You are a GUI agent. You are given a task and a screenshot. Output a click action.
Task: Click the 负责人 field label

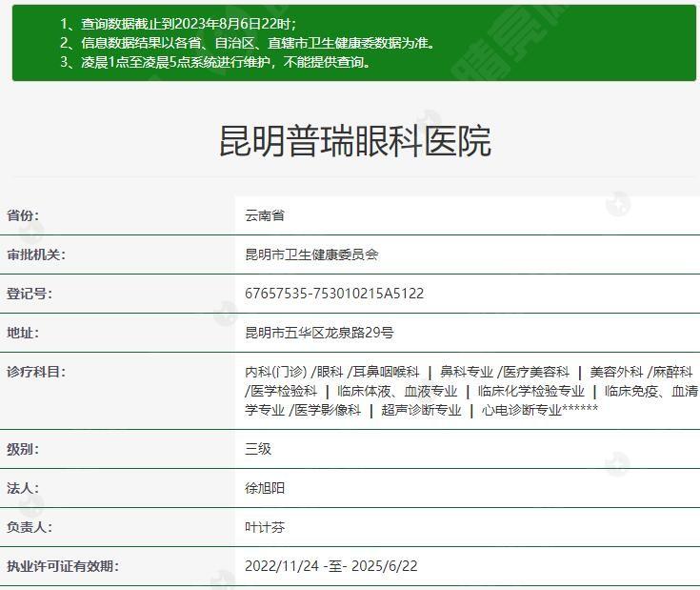tap(30, 527)
